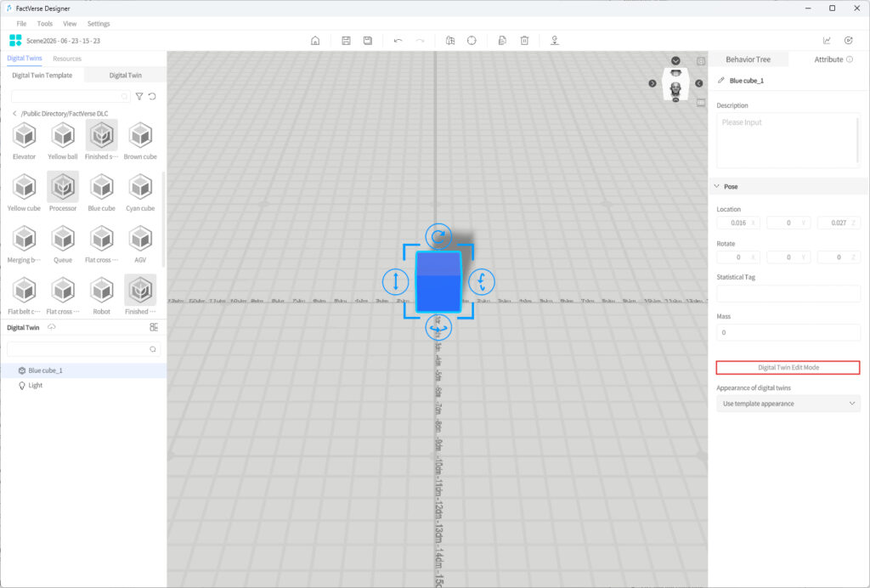Click the Rotate Y field
The width and height of the screenshot is (870, 588).
point(788,257)
